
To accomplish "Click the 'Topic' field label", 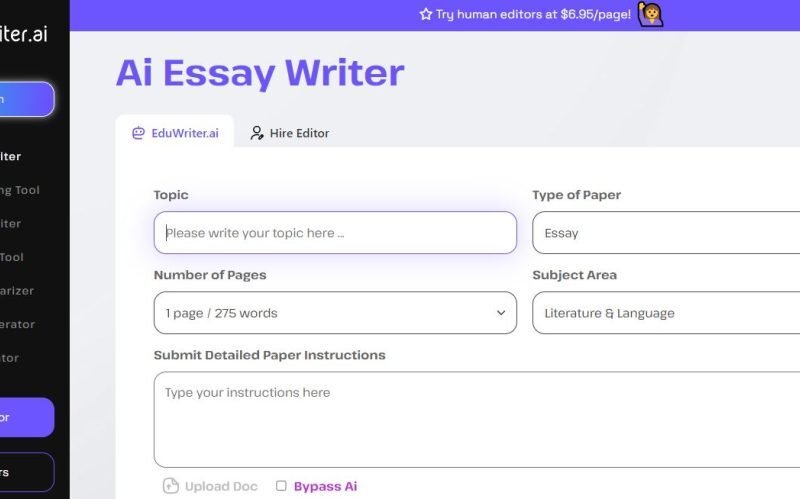I will 171,195.
